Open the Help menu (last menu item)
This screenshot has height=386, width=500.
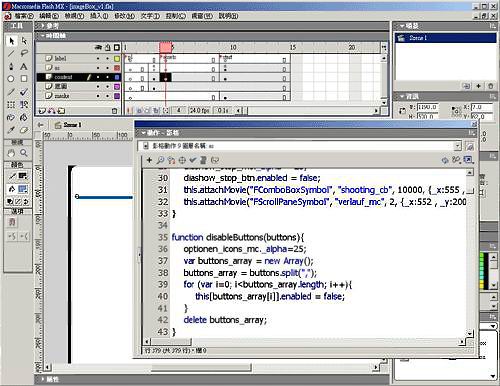click(228, 16)
